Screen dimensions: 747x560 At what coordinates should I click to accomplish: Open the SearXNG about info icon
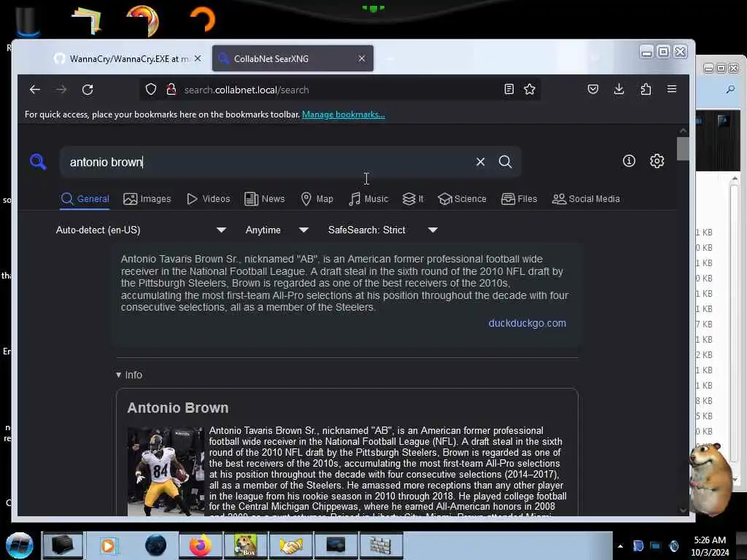(629, 161)
